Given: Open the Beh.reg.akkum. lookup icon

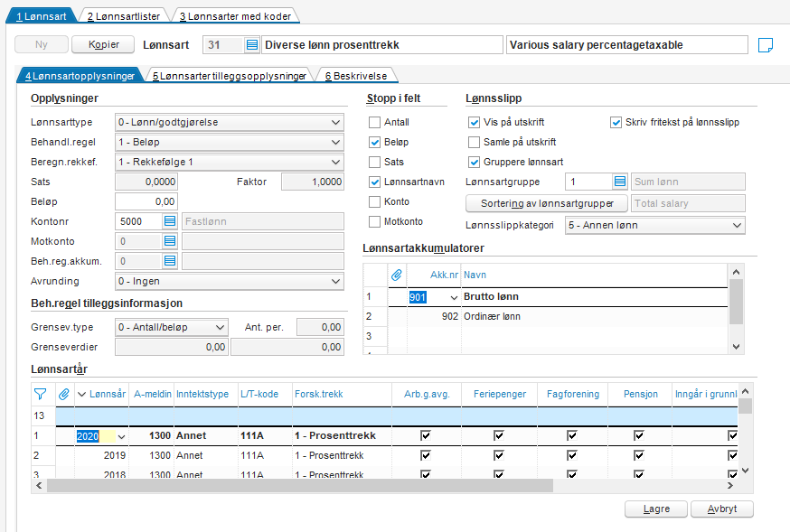Looking at the screenshot, I should tap(170, 261).
